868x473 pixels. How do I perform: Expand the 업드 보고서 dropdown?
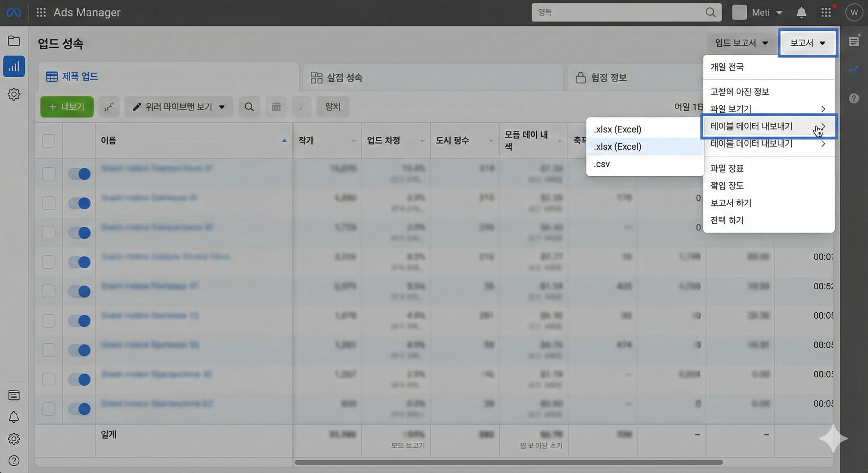click(x=741, y=43)
